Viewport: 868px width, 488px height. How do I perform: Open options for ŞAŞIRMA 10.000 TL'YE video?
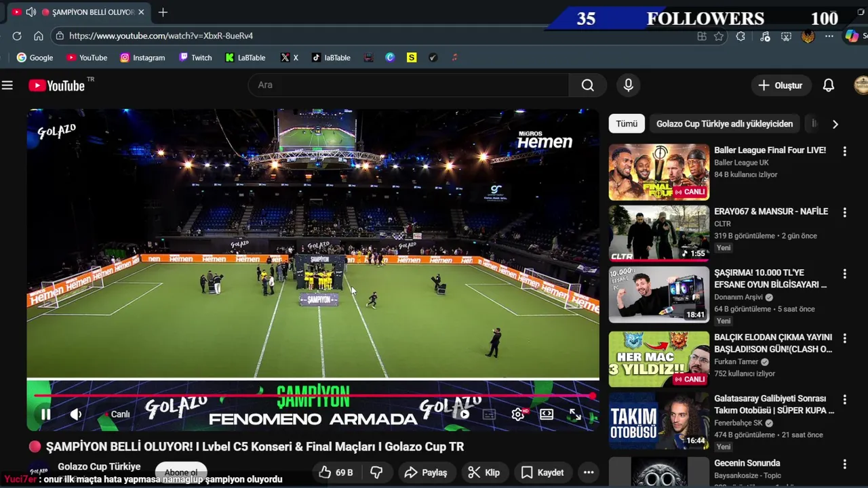point(844,274)
